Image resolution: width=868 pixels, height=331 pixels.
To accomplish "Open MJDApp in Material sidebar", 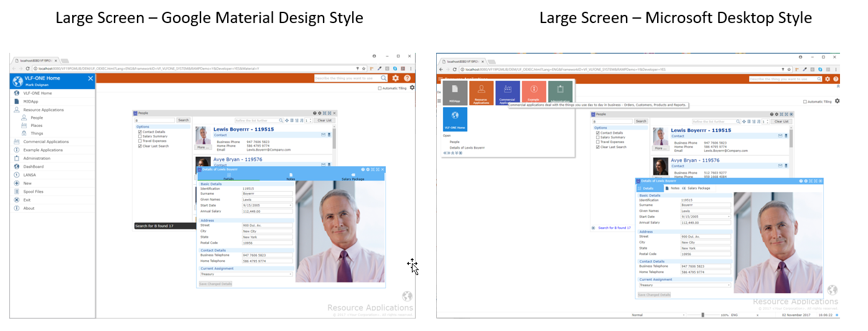I will 52,101.
